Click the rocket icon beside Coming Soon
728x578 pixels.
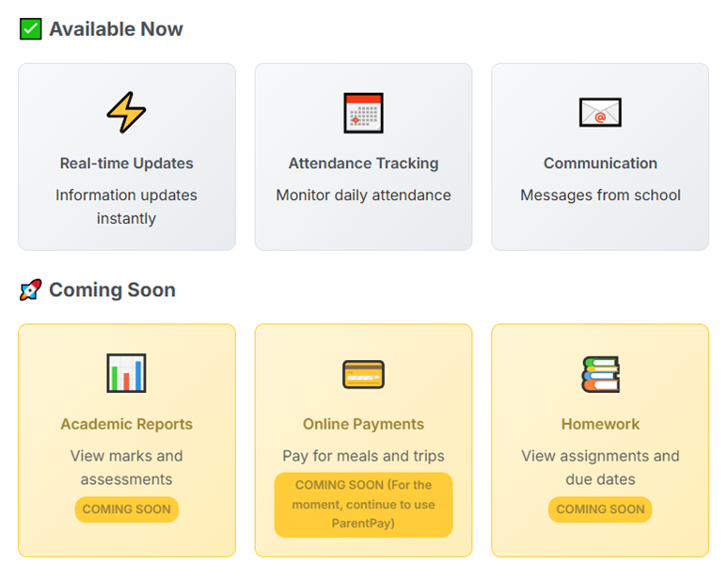click(x=31, y=289)
